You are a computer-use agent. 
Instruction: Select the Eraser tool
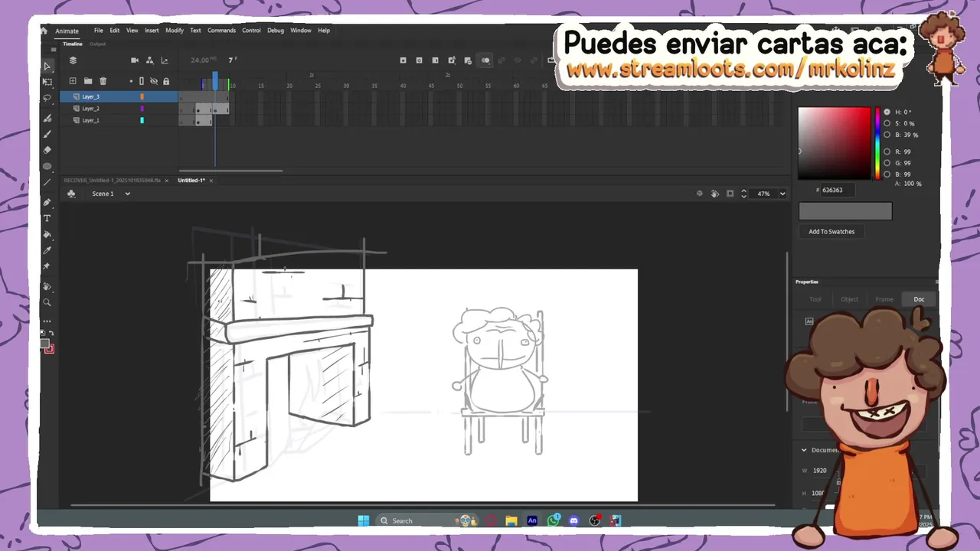(x=47, y=150)
